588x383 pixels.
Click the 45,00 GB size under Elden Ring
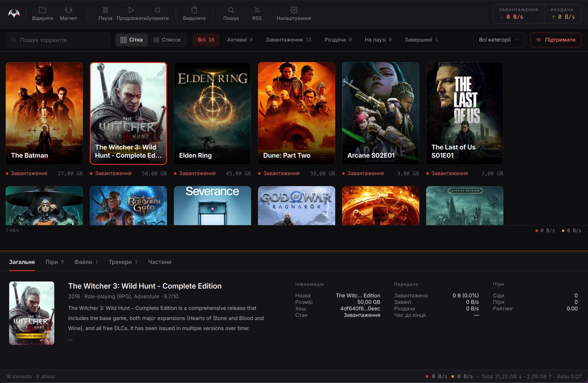click(239, 173)
